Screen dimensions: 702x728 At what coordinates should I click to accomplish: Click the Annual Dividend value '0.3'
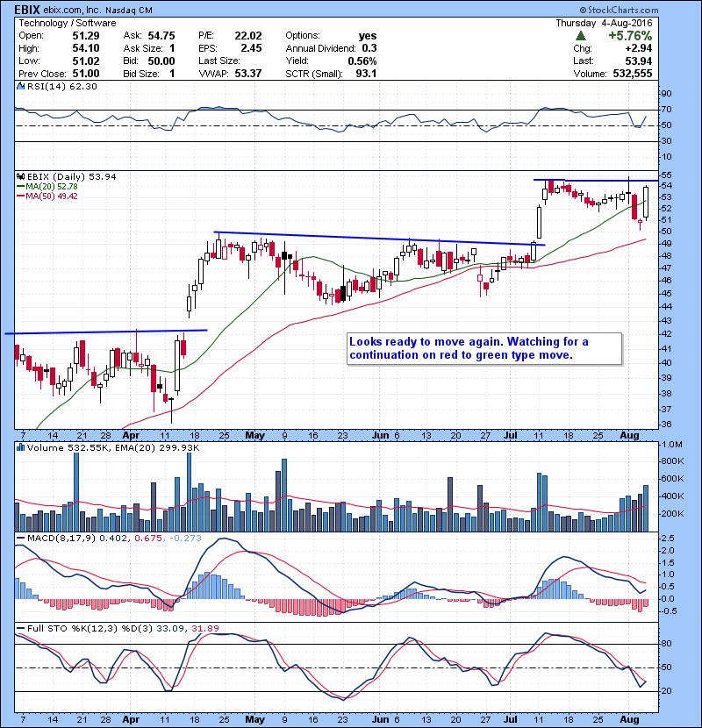coord(369,48)
